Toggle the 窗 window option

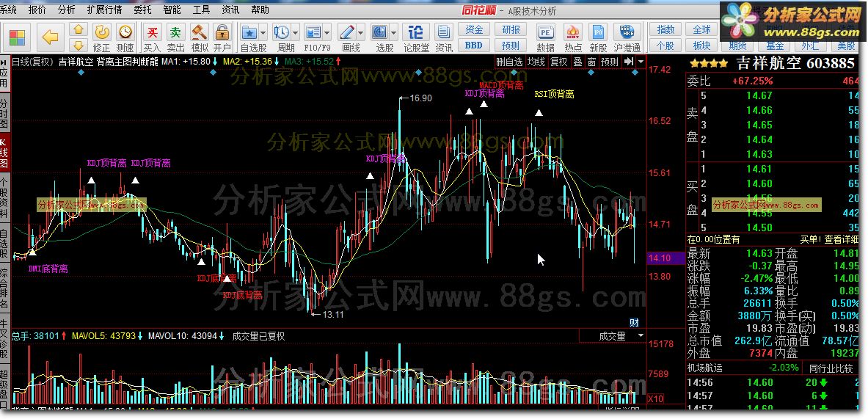[x=592, y=62]
